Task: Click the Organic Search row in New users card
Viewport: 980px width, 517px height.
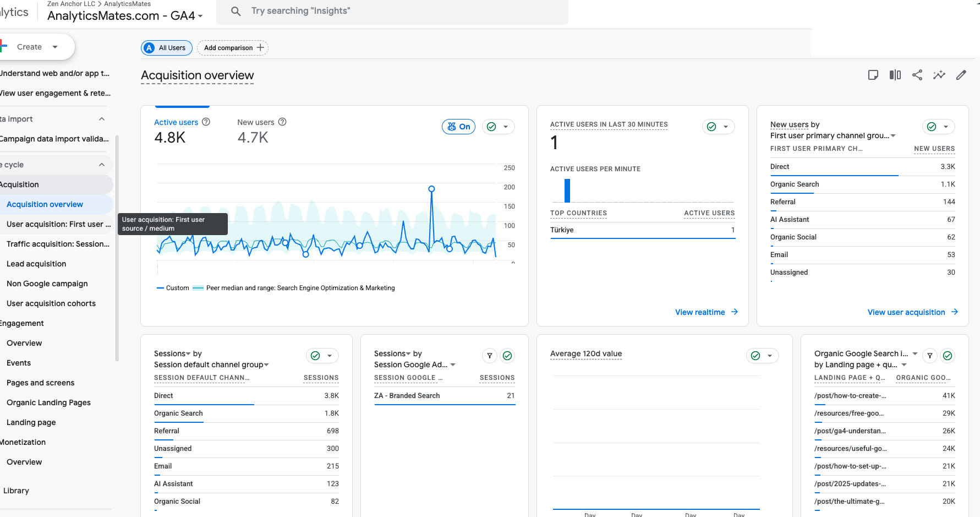Action: 862,184
